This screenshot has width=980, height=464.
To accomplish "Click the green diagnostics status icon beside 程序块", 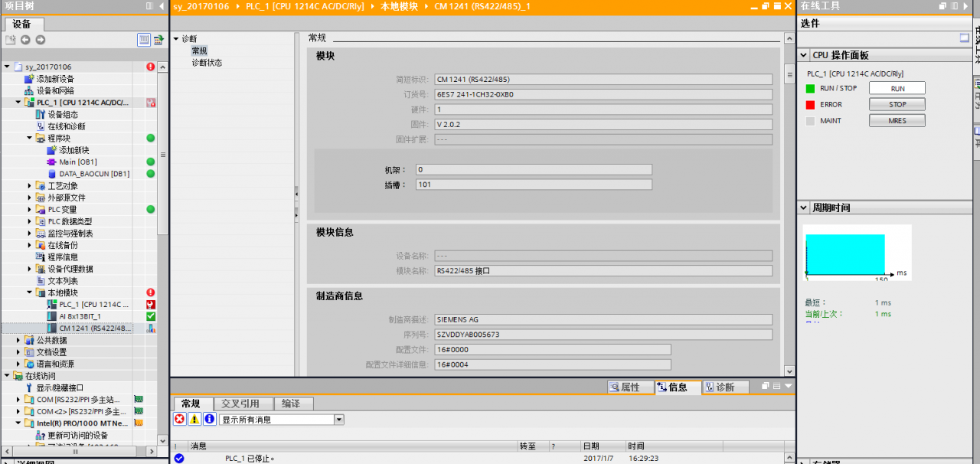I will (x=152, y=138).
